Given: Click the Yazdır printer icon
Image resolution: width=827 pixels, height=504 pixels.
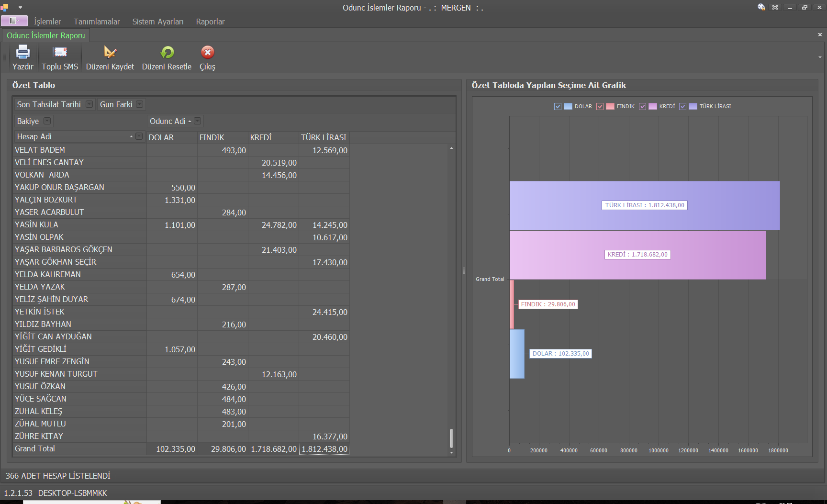Looking at the screenshot, I should click(22, 52).
